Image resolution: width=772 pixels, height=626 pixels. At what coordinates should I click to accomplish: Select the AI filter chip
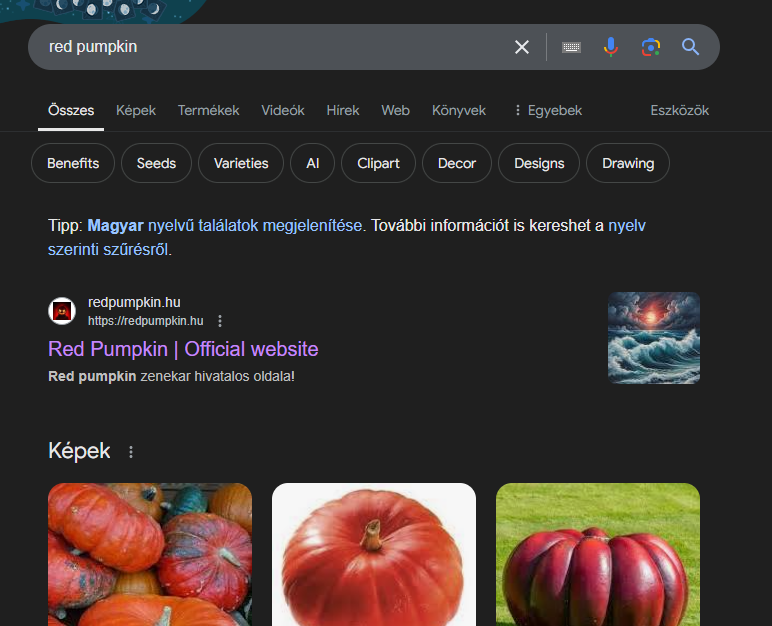[313, 163]
